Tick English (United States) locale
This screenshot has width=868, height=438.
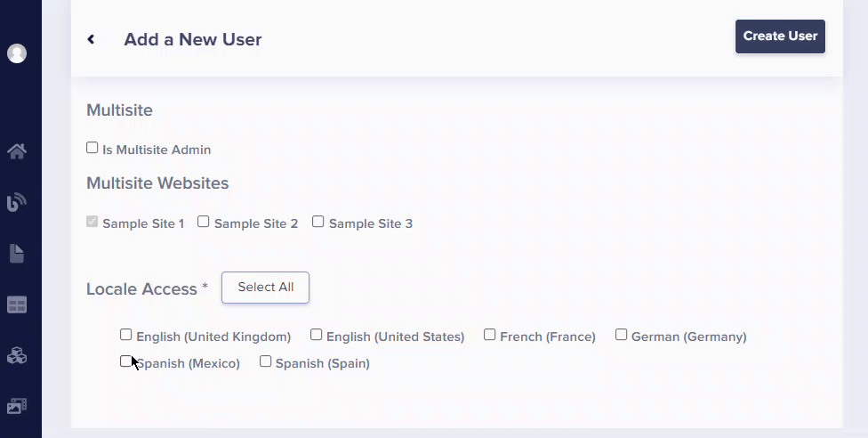tap(317, 335)
